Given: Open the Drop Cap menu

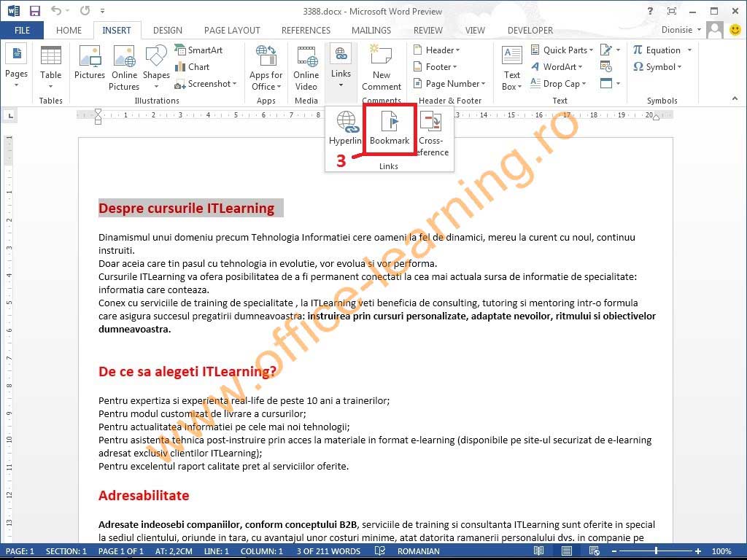Looking at the screenshot, I should point(558,84).
